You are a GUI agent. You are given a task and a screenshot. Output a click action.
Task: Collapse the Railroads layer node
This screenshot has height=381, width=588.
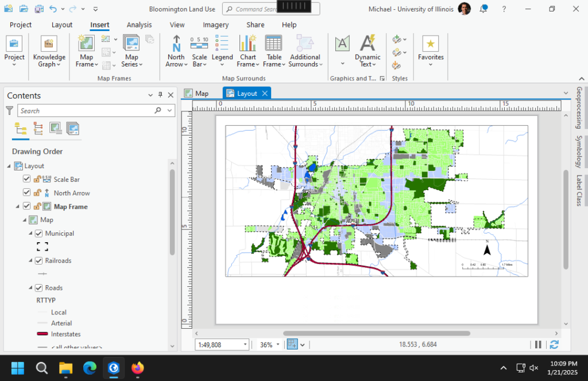[x=31, y=261]
